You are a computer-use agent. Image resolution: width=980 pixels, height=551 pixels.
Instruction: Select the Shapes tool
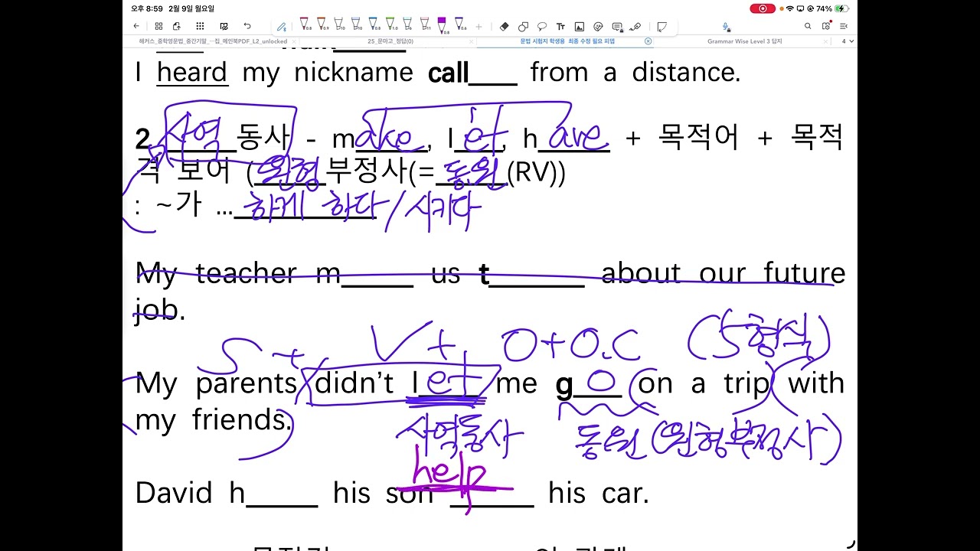523,27
